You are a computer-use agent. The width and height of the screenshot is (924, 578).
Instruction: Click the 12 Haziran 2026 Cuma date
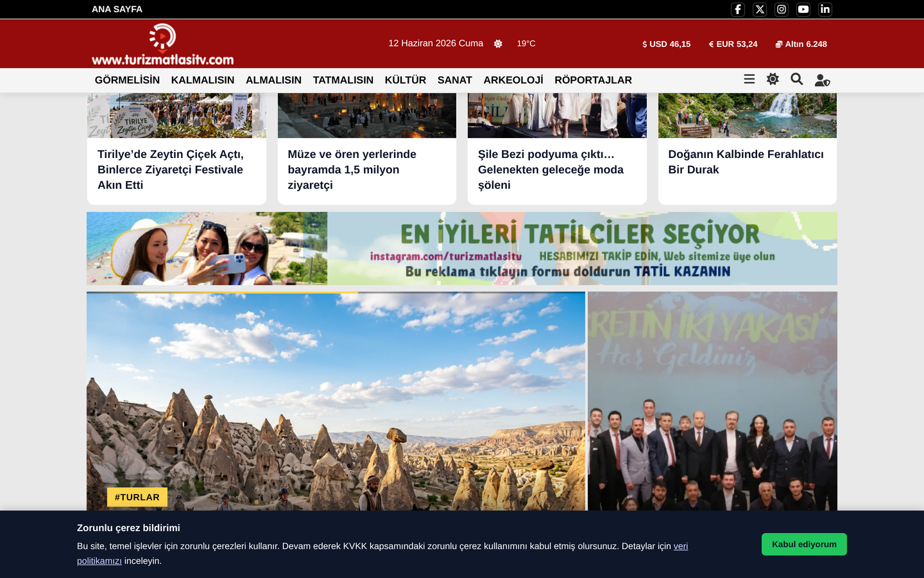tap(436, 44)
